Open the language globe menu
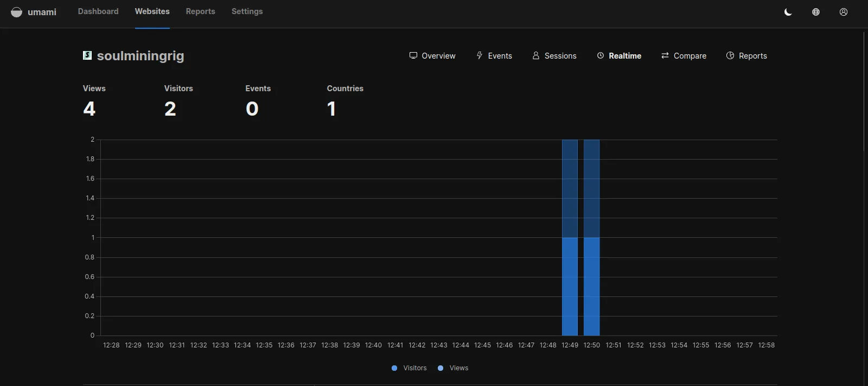This screenshot has height=386, width=868. [x=816, y=12]
